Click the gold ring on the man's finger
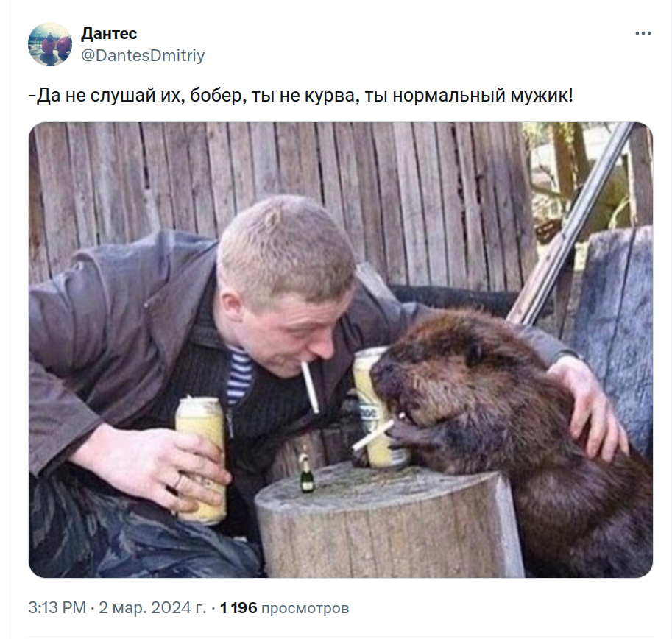 coord(178,481)
